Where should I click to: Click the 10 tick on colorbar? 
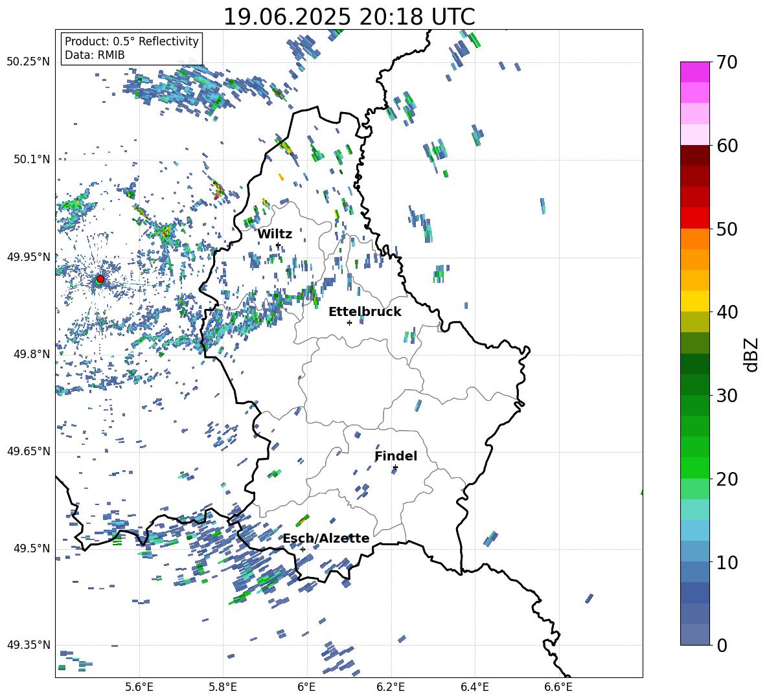point(727,562)
